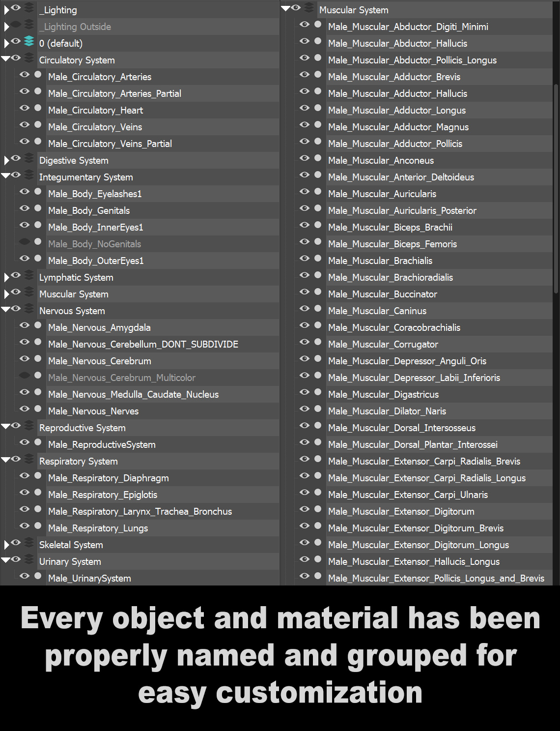The height and width of the screenshot is (731, 560).
Task: Hide the _Lighting layer with its eye icon
Action: pos(16,7)
